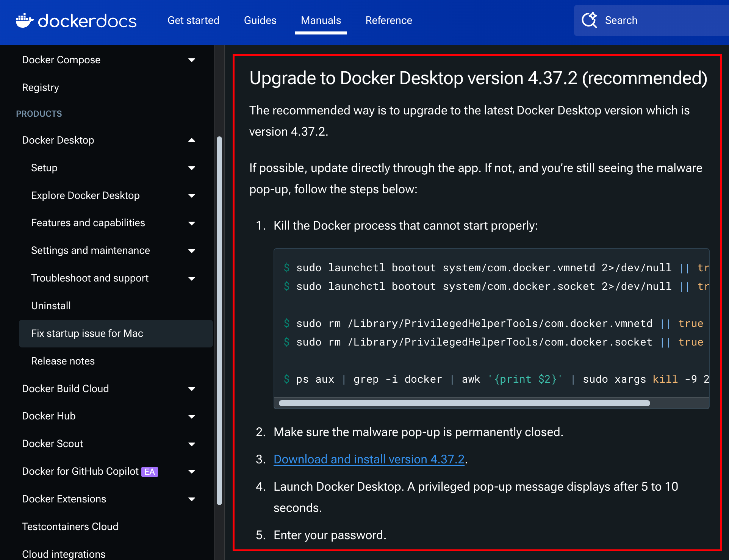Viewport: 729px width, 560px height.
Task: Expand the Docker Extensions arrow
Action: pyautogui.click(x=192, y=499)
